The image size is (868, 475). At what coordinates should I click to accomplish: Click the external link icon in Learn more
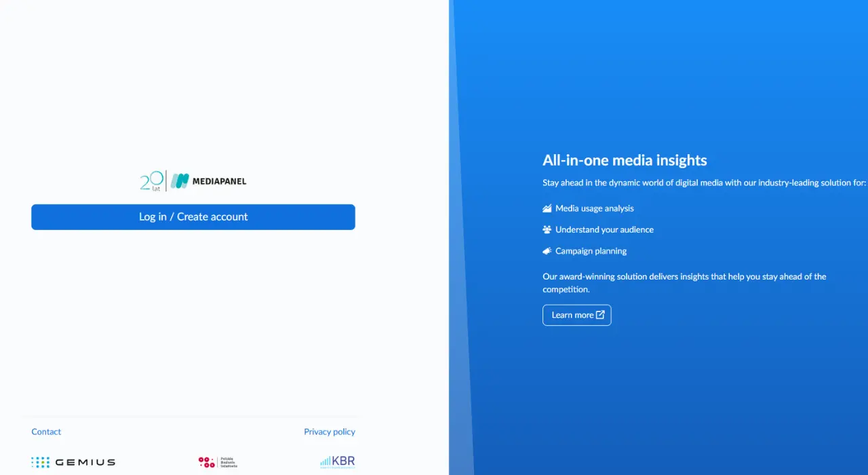(600, 315)
